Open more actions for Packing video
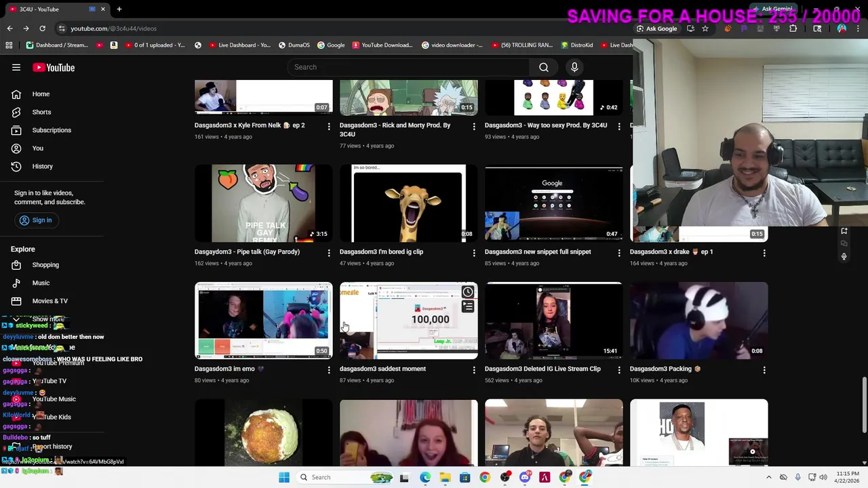The image size is (868, 488). (764, 370)
